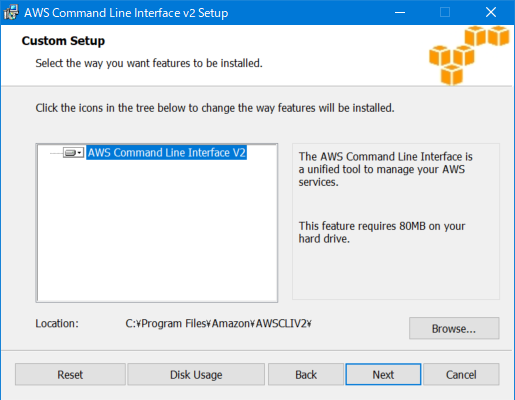
Task: Click empty area of the feature tree
Action: click(157, 233)
